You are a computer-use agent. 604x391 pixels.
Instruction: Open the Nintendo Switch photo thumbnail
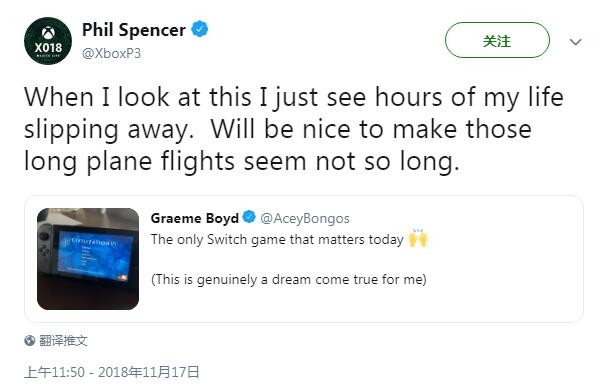pos(88,259)
